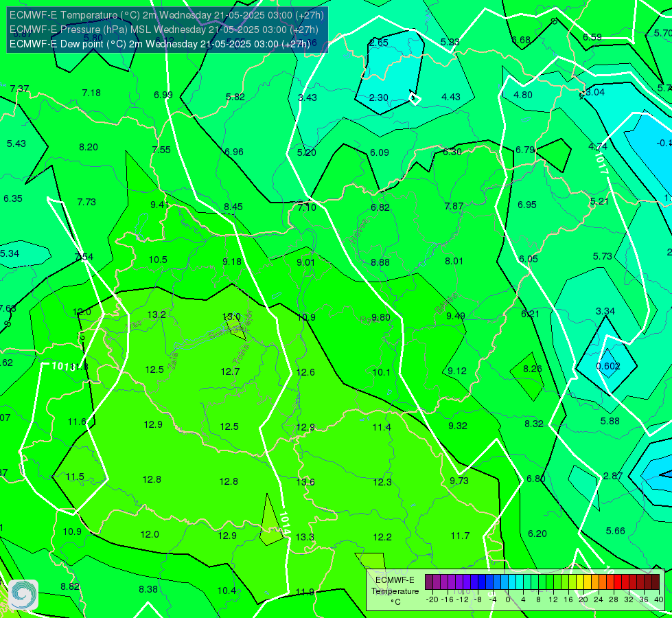Image resolution: width=672 pixels, height=618 pixels.
Task: Click the dew point value 7.18
Action: (x=91, y=93)
